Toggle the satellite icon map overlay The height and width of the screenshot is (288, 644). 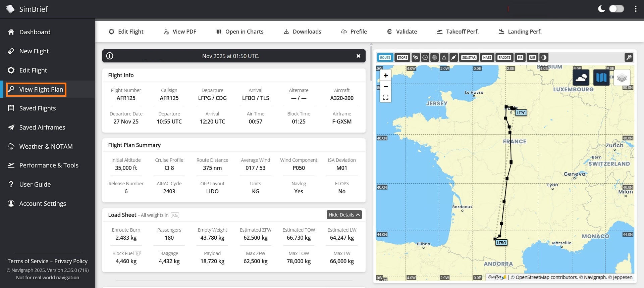click(x=416, y=57)
